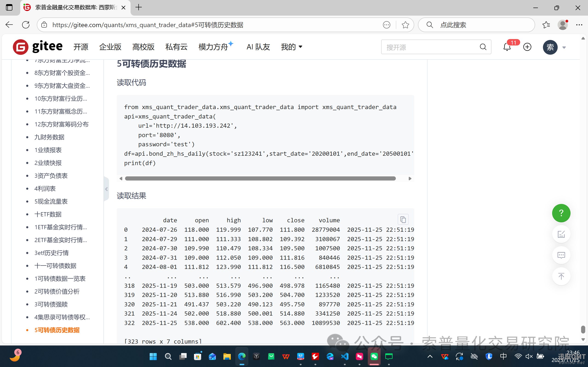Open the edit suggestion pencil icon
The image size is (588, 367).
pyautogui.click(x=561, y=234)
